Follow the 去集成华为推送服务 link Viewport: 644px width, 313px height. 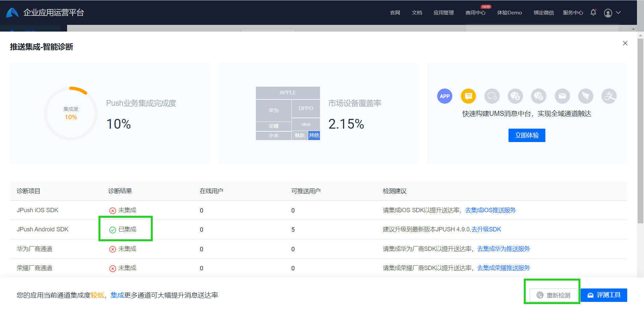(503, 249)
